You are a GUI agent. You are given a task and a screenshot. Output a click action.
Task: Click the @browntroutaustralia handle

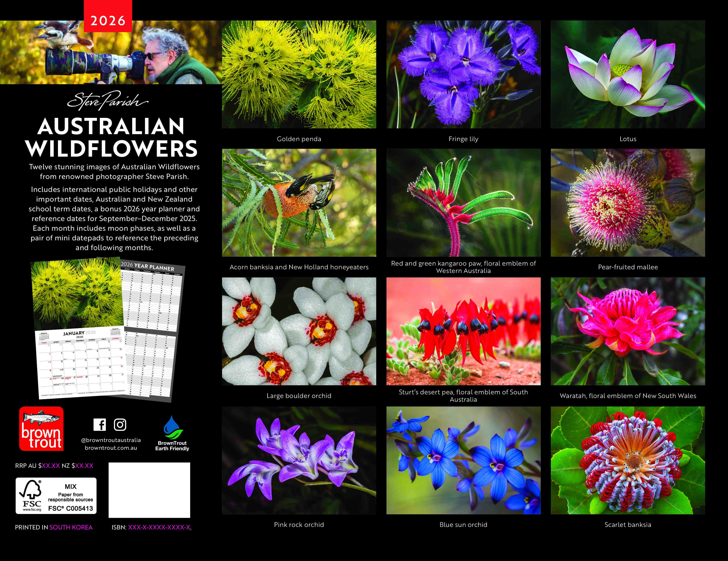coord(111,440)
